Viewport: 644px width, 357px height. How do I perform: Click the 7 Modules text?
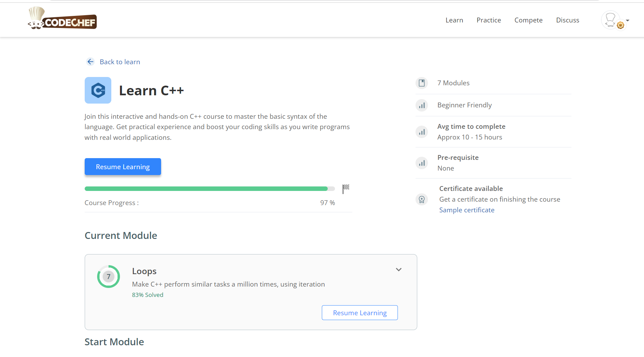pyautogui.click(x=454, y=83)
